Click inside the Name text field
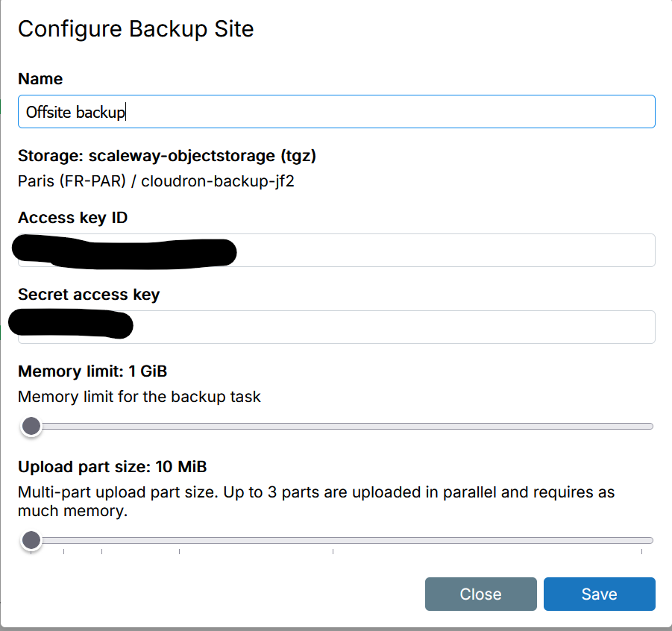 tap(336, 111)
